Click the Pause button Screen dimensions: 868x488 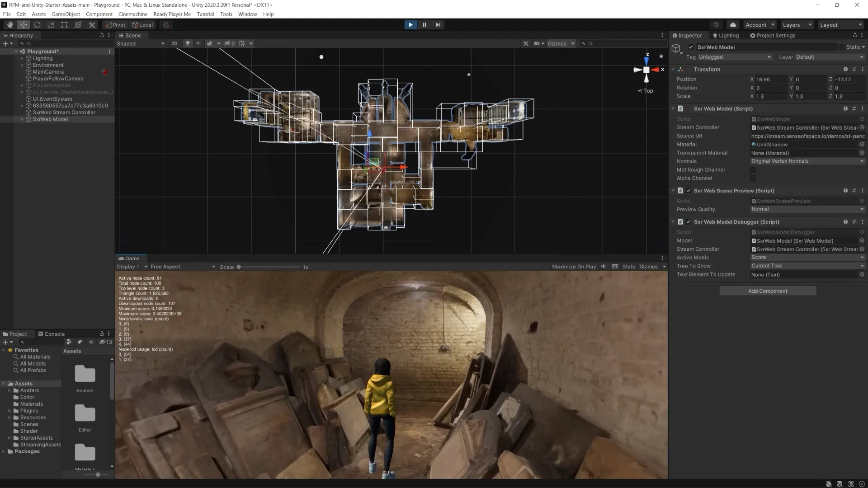pyautogui.click(x=424, y=25)
